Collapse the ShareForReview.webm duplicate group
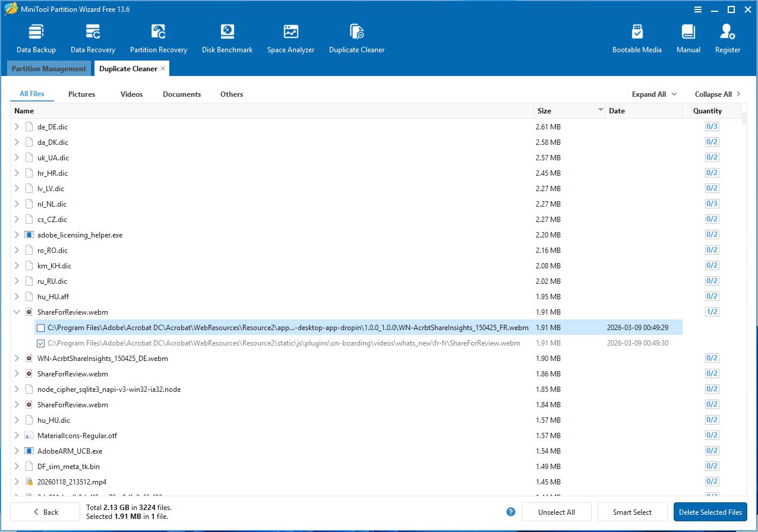758x532 pixels. pyautogui.click(x=16, y=312)
